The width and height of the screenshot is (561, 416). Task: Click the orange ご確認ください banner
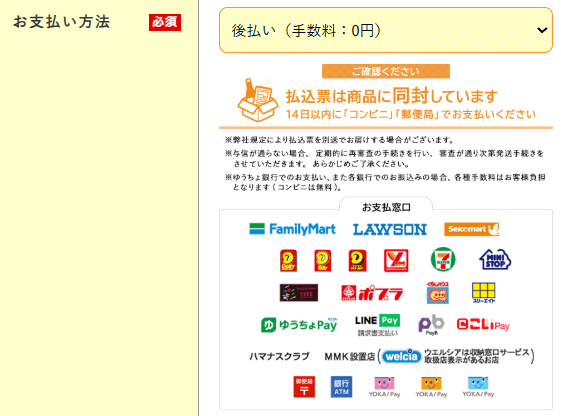click(x=386, y=71)
